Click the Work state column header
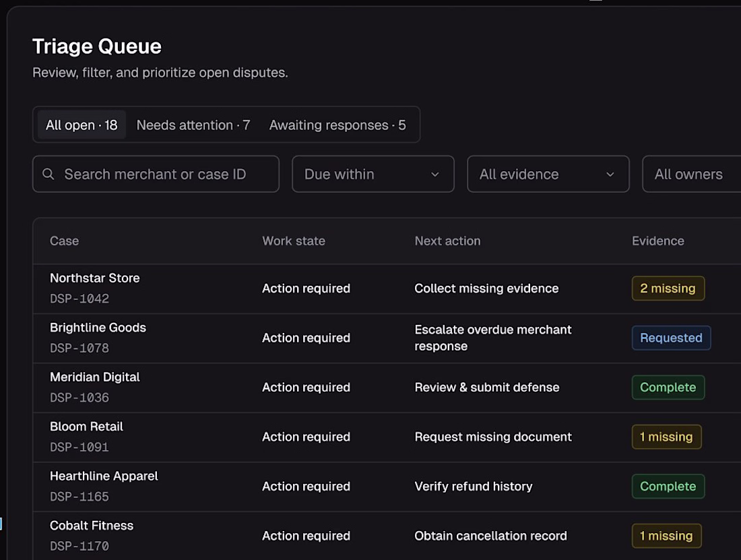 coord(294,241)
